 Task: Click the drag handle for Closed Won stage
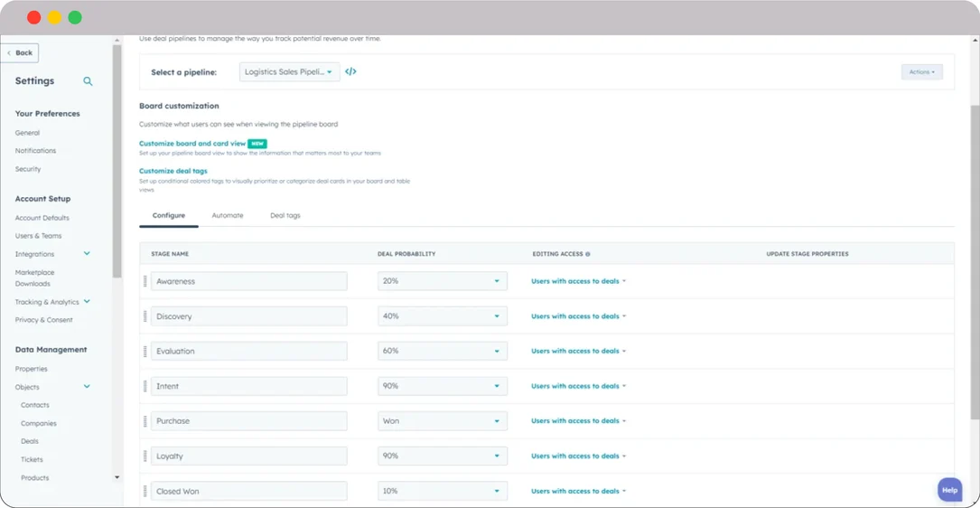145,491
